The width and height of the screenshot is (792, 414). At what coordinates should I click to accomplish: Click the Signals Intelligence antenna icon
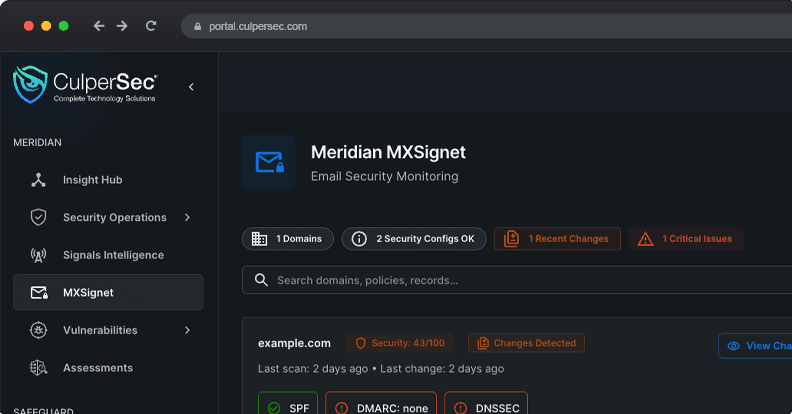pos(38,255)
